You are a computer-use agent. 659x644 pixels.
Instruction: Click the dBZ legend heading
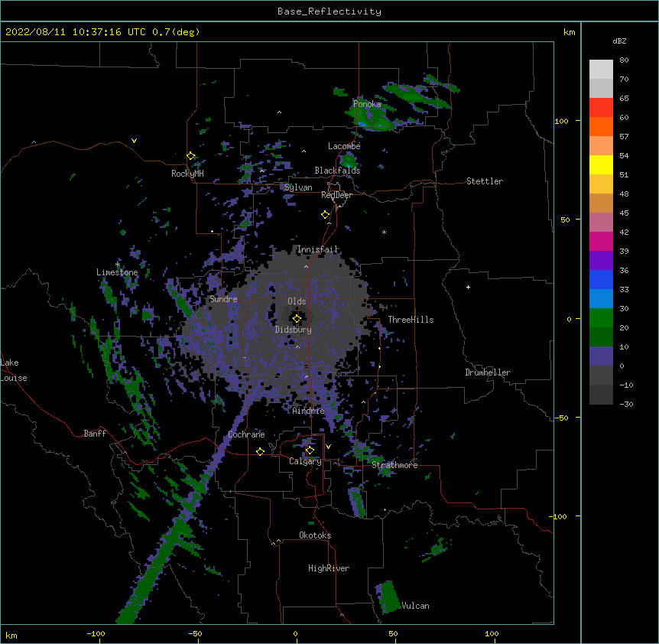619,41
